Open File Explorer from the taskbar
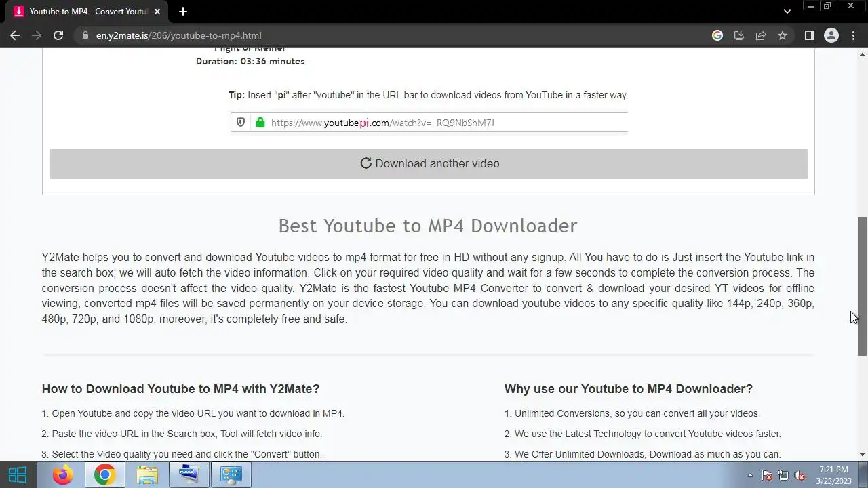Viewport: 868px width, 488px height. (146, 474)
